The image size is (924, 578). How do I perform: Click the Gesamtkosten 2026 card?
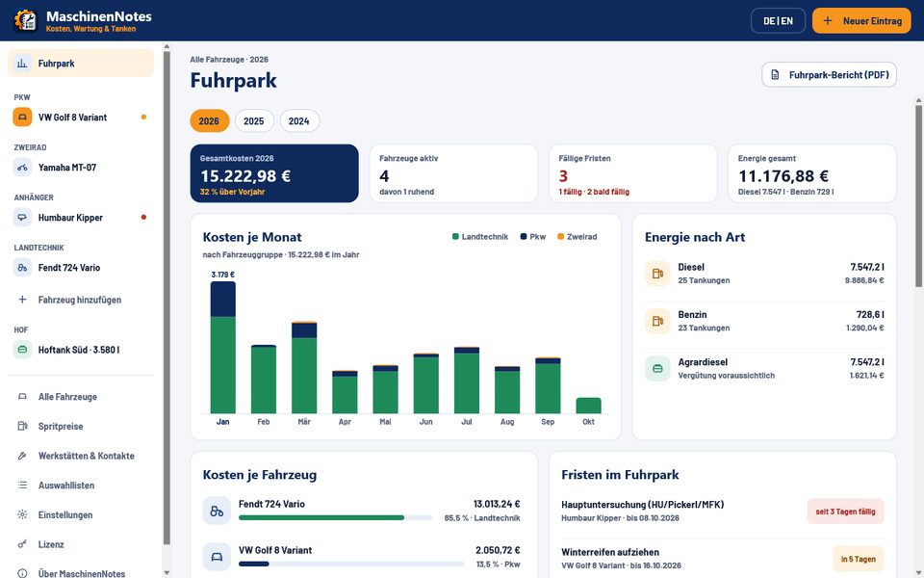[274, 173]
